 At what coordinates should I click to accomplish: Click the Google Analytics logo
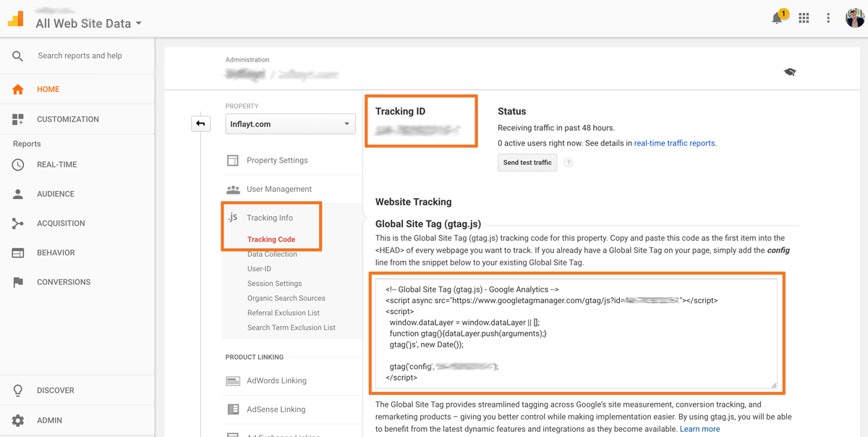pos(16,18)
